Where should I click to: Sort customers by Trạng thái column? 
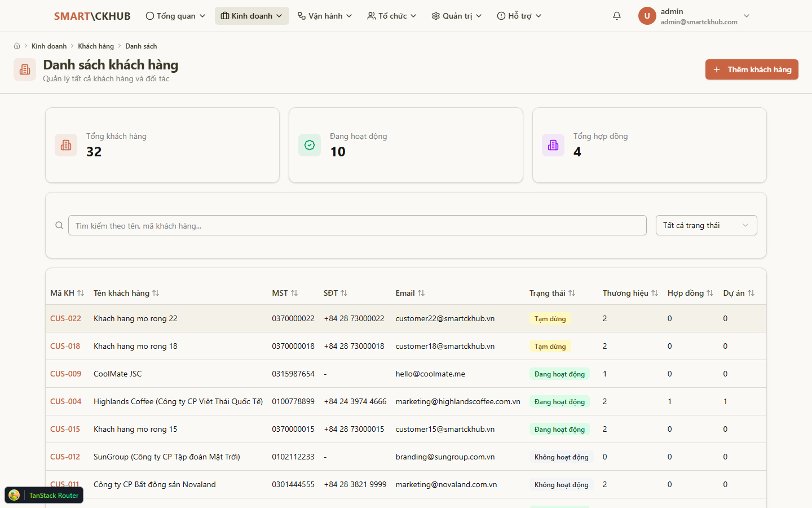click(572, 293)
